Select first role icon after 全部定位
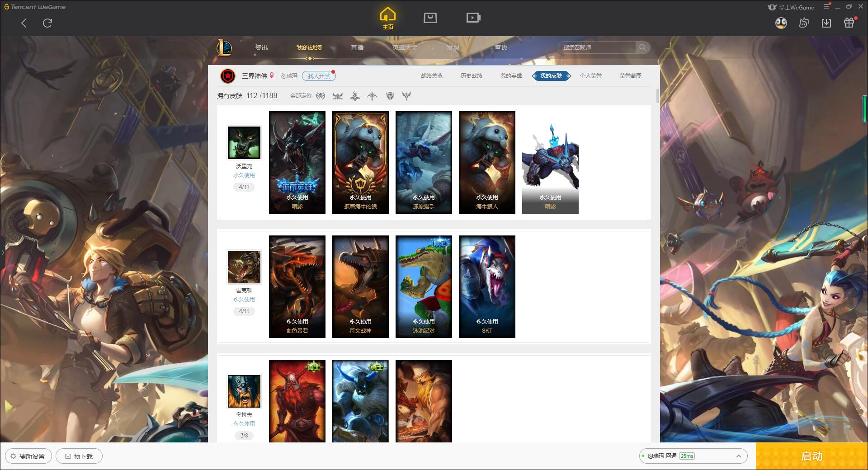The width and height of the screenshot is (868, 470). click(321, 96)
